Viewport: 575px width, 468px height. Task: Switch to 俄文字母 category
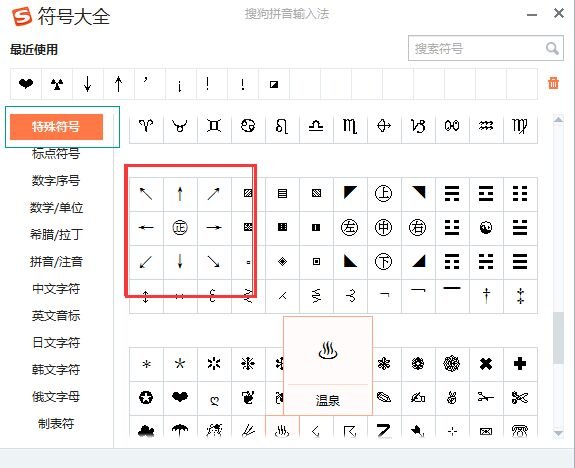(56, 396)
